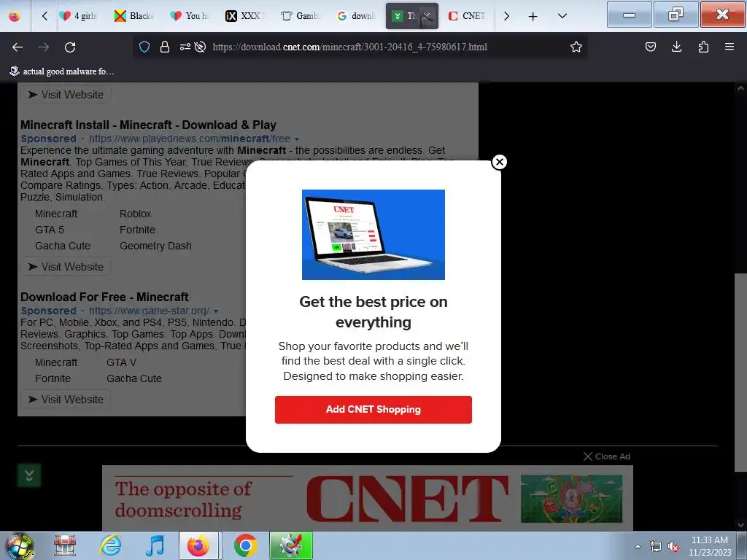This screenshot has width=747, height=560.
Task: Click the Fortnite link under playednews ad
Action: click(x=137, y=230)
